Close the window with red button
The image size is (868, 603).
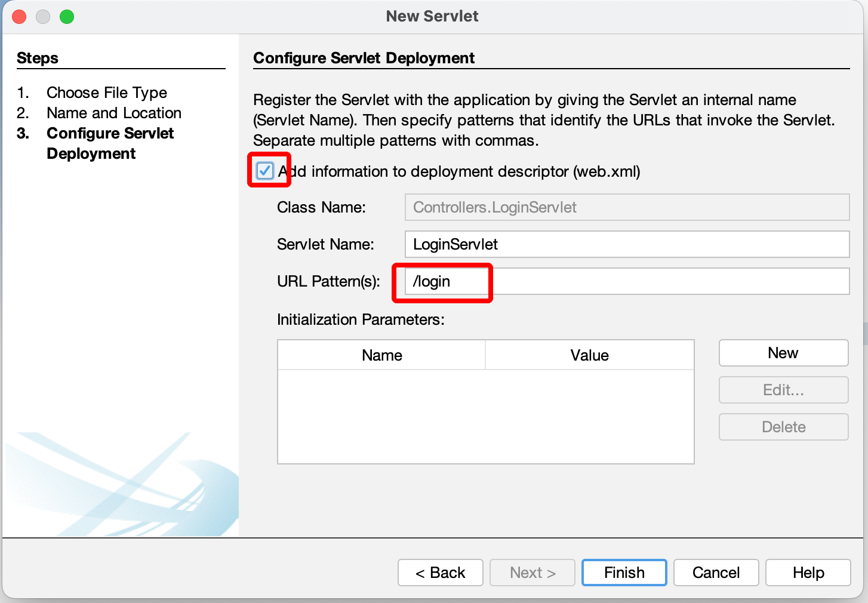click(x=19, y=17)
